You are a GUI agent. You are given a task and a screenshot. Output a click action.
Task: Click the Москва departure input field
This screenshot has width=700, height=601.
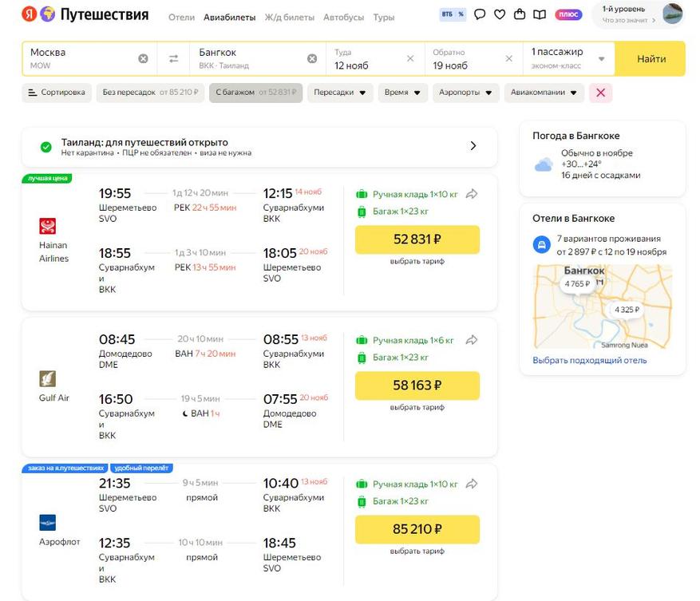point(89,58)
